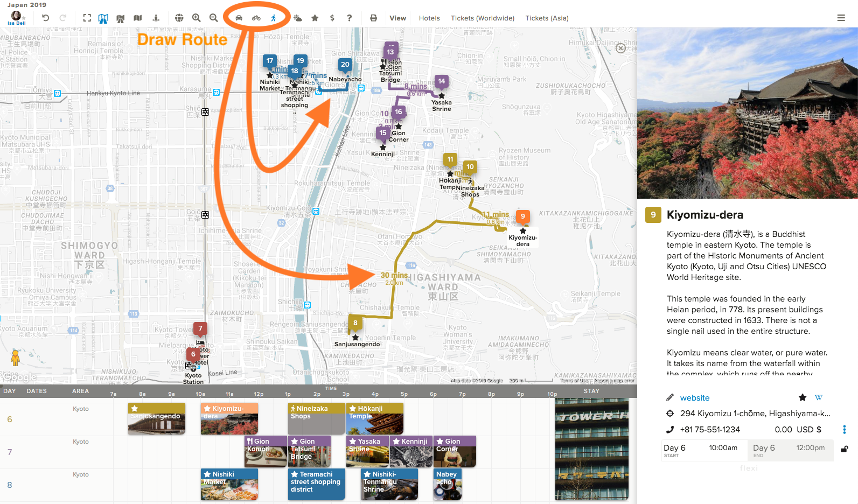Click the 0.00 cost field

[x=783, y=430]
